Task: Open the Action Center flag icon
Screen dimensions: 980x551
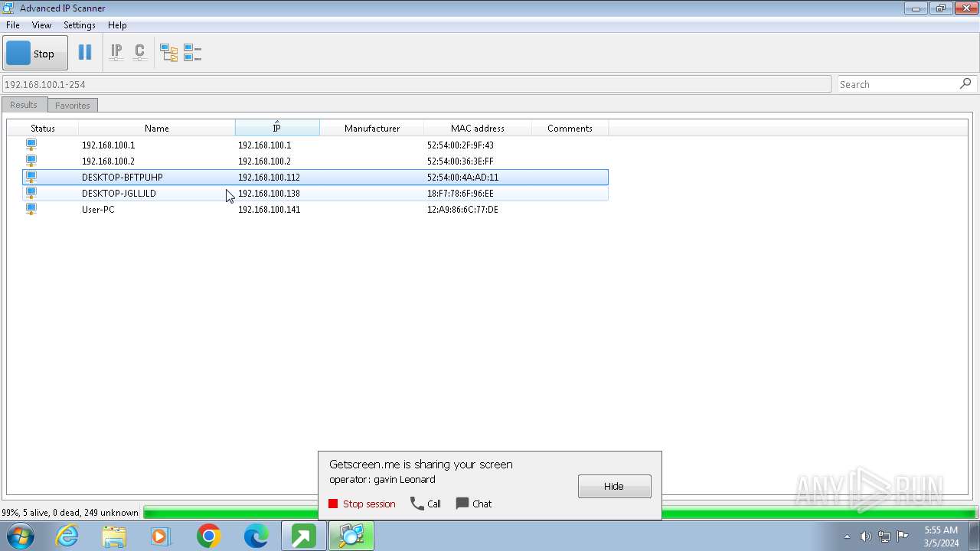Action: tap(903, 536)
